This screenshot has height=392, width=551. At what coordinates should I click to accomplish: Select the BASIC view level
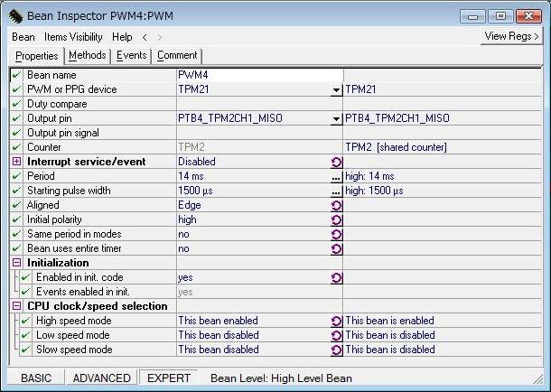[36, 378]
